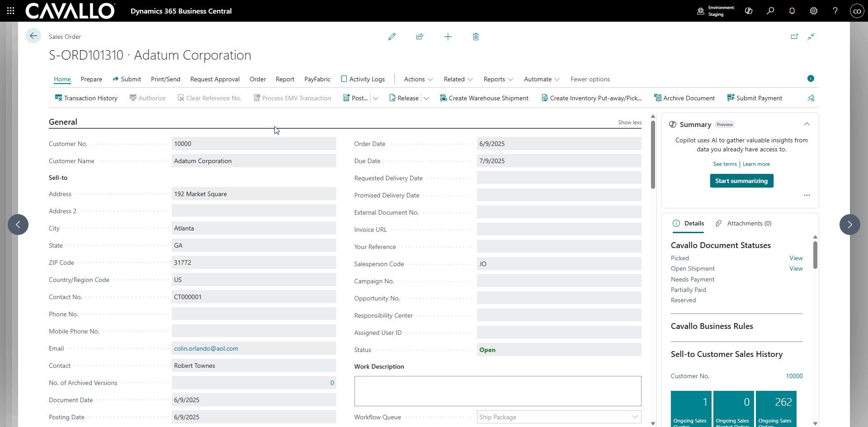Click View link next to Open Shipment
Image resolution: width=868 pixels, height=427 pixels.
(x=796, y=268)
